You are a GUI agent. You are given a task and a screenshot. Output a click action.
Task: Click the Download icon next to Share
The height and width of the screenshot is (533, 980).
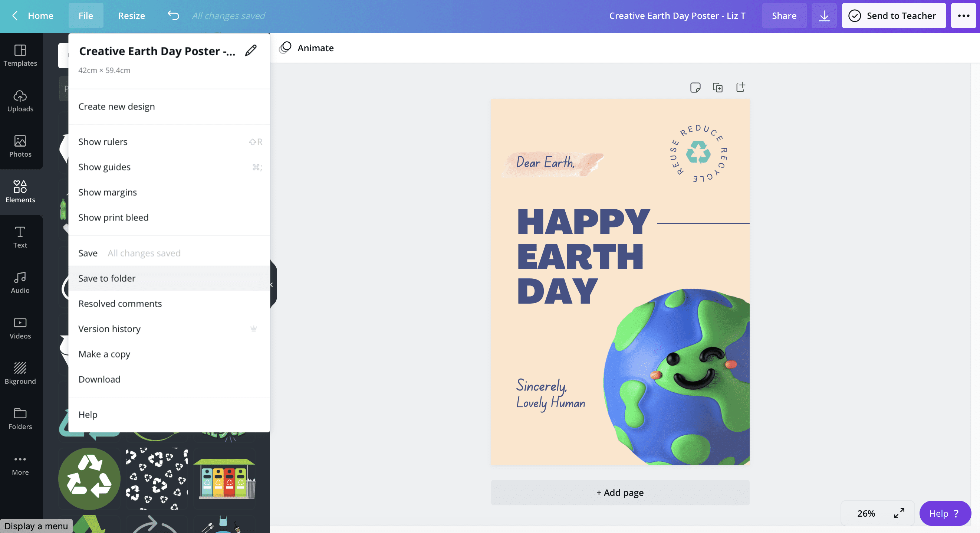tap(824, 15)
